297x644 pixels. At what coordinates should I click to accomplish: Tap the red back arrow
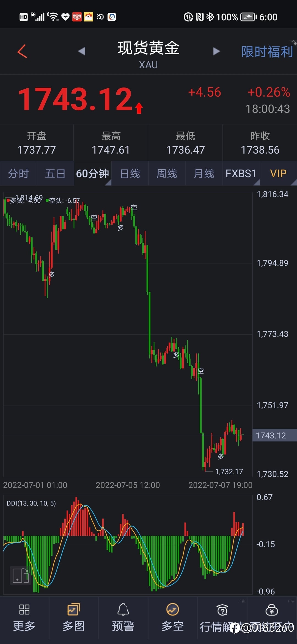click(x=22, y=51)
